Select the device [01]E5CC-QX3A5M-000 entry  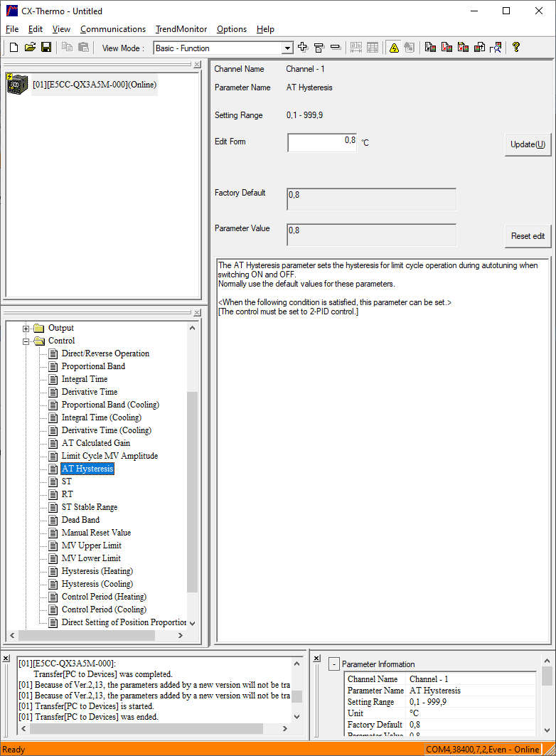pyautogui.click(x=95, y=85)
